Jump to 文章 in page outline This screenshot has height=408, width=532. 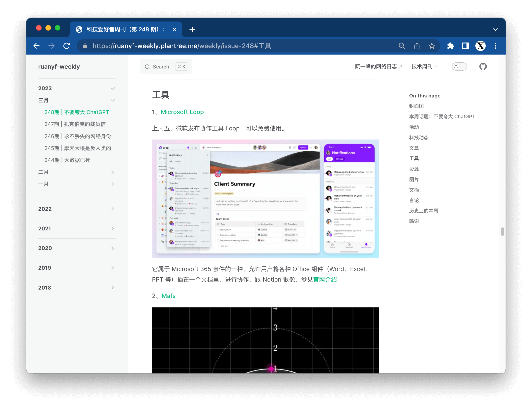[414, 148]
